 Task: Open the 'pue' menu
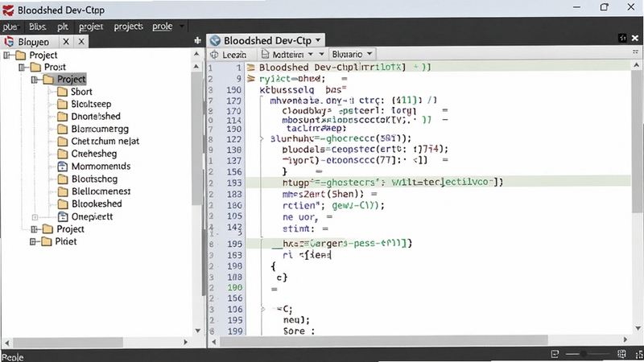point(10,27)
